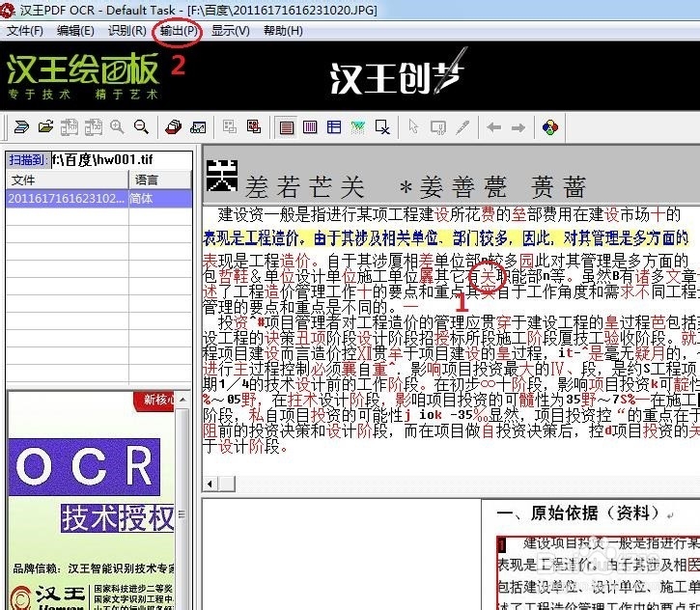Click the 文件 column header
Screen dimensions: 700x610
(67, 180)
